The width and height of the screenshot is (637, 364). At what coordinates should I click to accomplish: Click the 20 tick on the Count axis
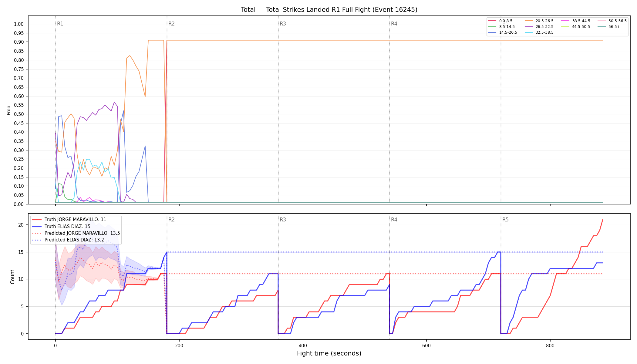click(21, 225)
